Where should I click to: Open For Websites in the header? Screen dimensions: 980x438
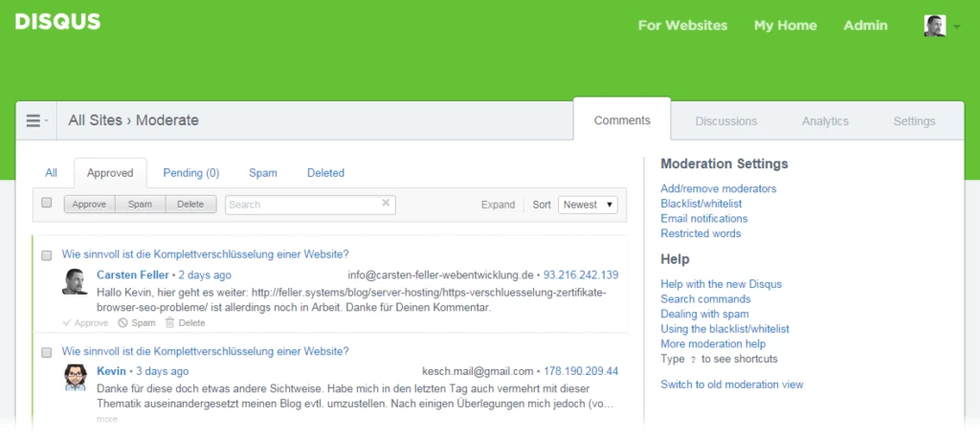click(x=682, y=26)
